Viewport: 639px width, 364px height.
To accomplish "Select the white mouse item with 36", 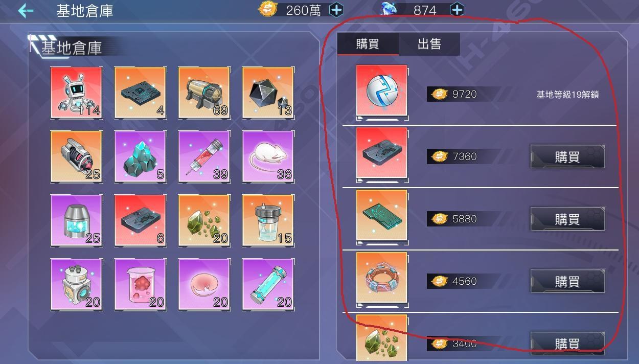I will pyautogui.click(x=268, y=156).
